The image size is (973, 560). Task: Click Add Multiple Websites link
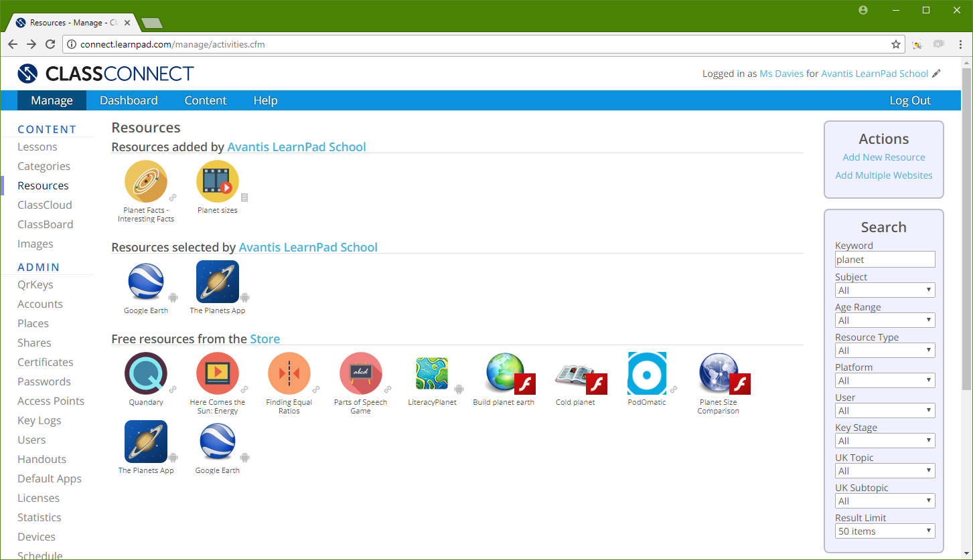tap(884, 175)
